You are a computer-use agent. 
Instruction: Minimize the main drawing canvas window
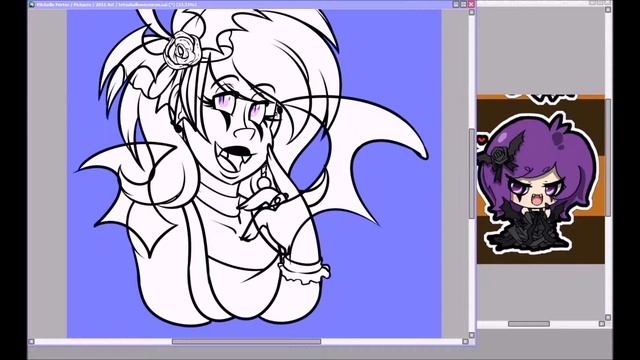coord(456,4)
